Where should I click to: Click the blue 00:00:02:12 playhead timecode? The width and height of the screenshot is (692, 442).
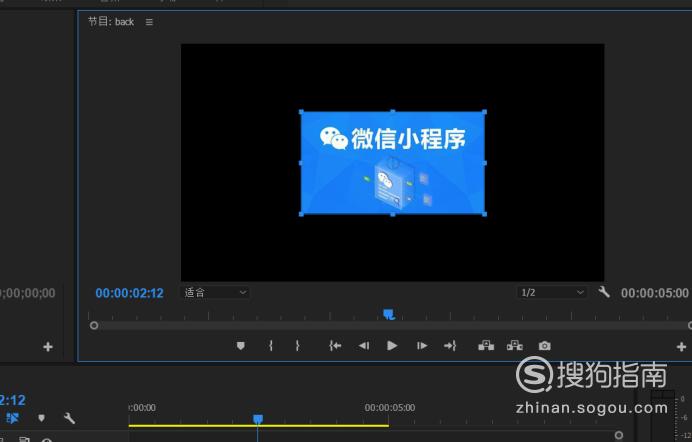(x=129, y=293)
